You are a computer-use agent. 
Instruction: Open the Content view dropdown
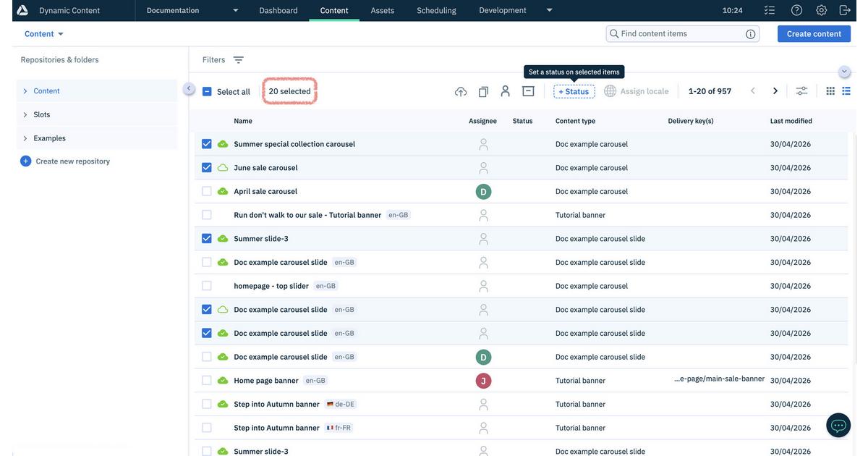pyautogui.click(x=44, y=34)
